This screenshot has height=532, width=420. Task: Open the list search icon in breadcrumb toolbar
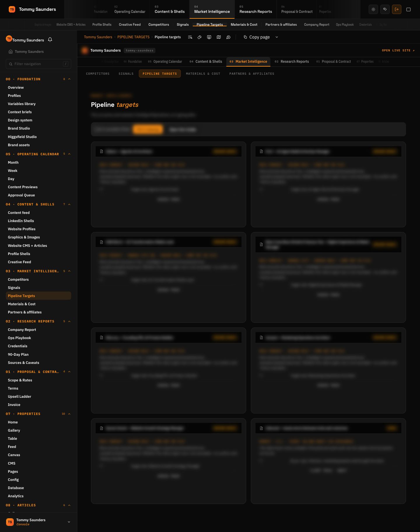pyautogui.click(x=190, y=37)
